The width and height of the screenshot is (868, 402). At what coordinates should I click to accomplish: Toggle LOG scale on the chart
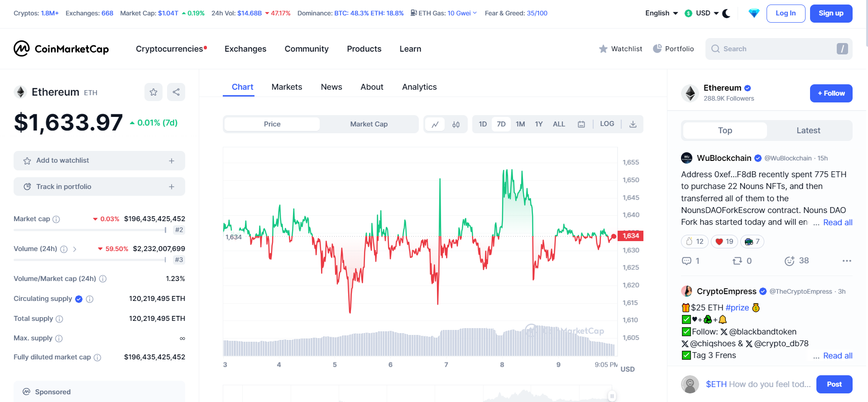pos(607,124)
